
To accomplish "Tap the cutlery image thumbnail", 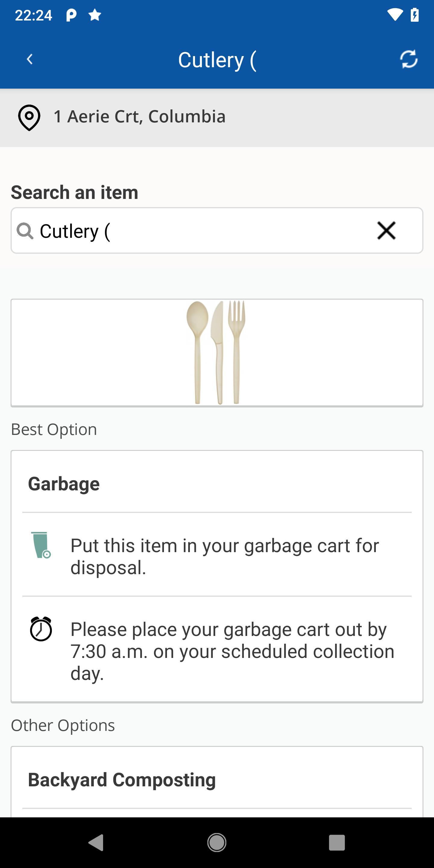I will pos(217,352).
